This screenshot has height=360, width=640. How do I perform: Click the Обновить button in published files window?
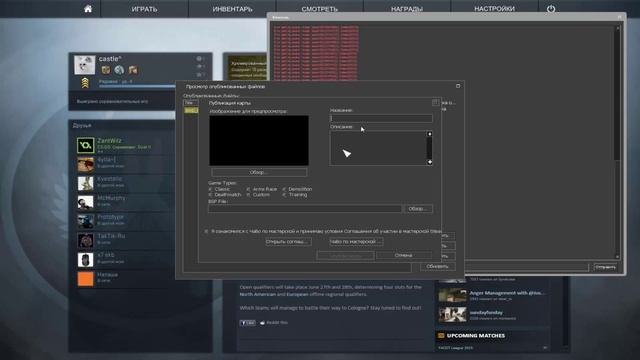(438, 267)
